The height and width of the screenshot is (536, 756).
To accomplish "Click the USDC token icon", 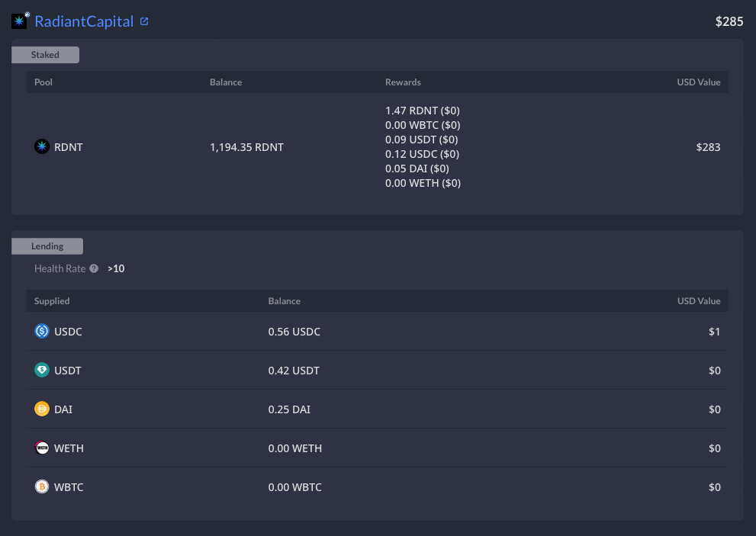I will coord(42,331).
